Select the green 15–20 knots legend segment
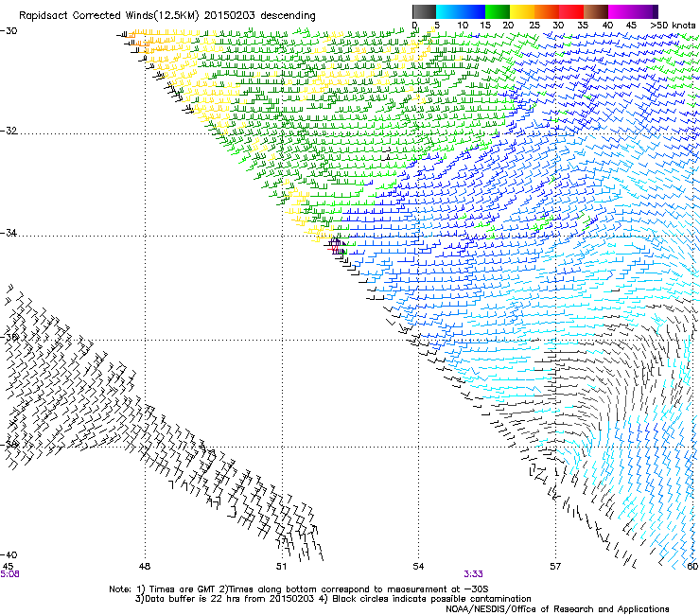This screenshot has height=615, width=700. (x=498, y=11)
